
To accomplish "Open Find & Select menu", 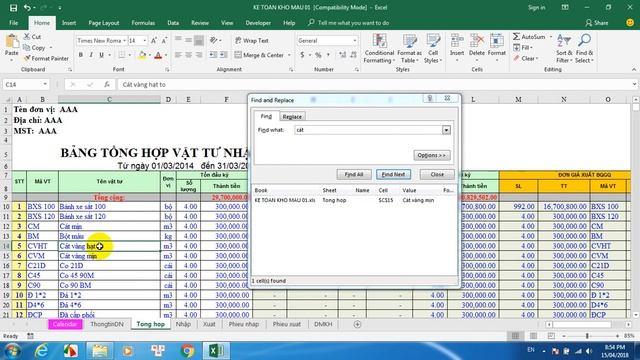I will [584, 49].
